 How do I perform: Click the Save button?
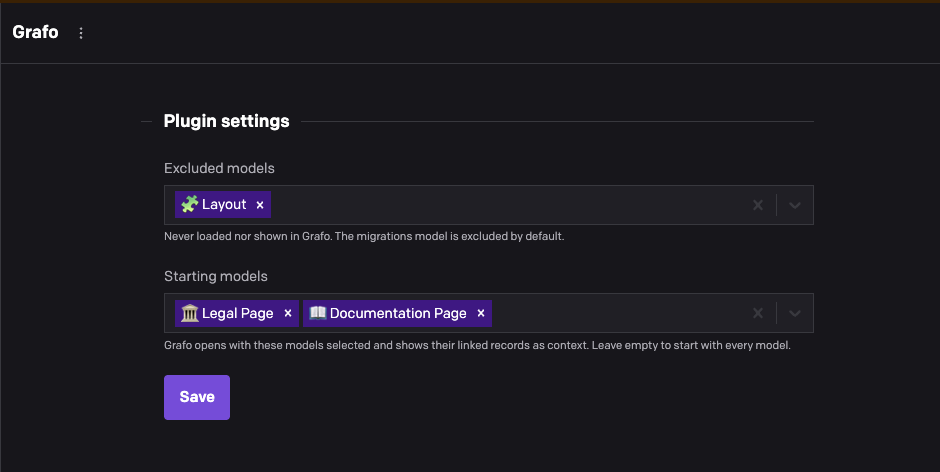[x=197, y=397]
